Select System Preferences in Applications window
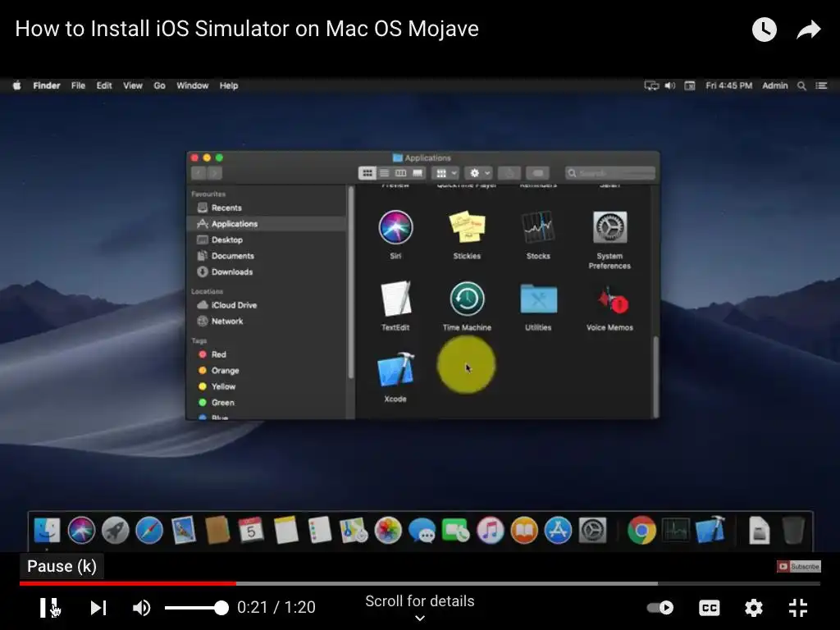 point(609,228)
